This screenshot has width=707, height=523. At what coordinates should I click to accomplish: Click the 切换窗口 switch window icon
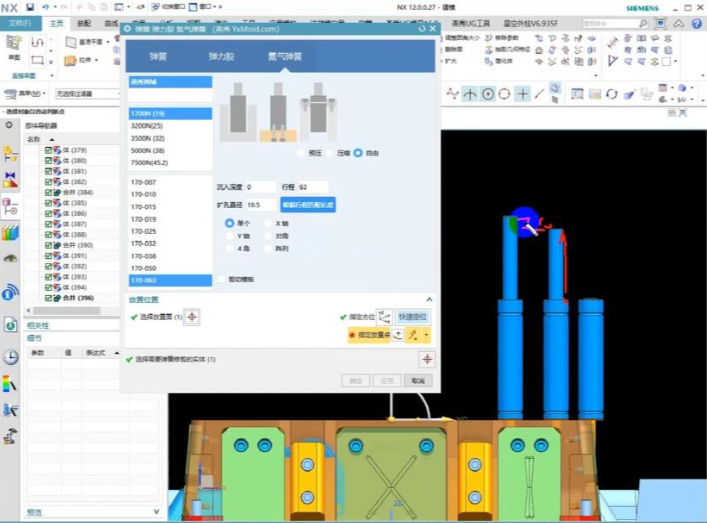point(156,7)
